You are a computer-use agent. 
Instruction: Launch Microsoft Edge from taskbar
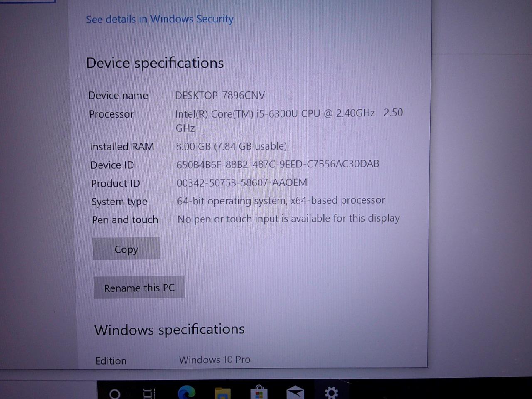[187, 393]
